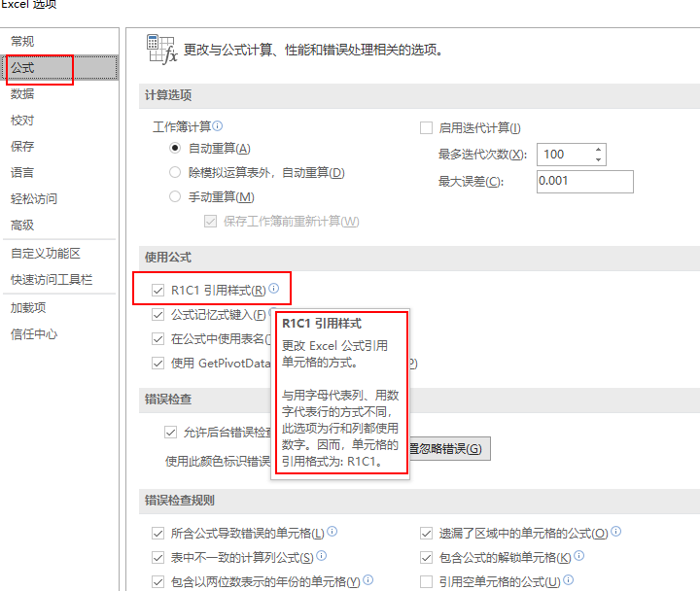The width and height of the screenshot is (700, 591).
Task: Go to the 校对 category
Action: pyautogui.click(x=22, y=121)
